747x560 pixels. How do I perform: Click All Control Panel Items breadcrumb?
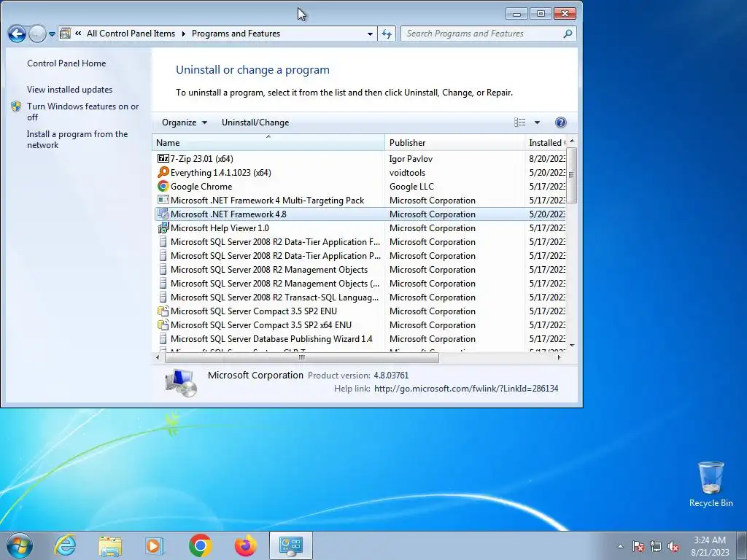[x=131, y=34]
